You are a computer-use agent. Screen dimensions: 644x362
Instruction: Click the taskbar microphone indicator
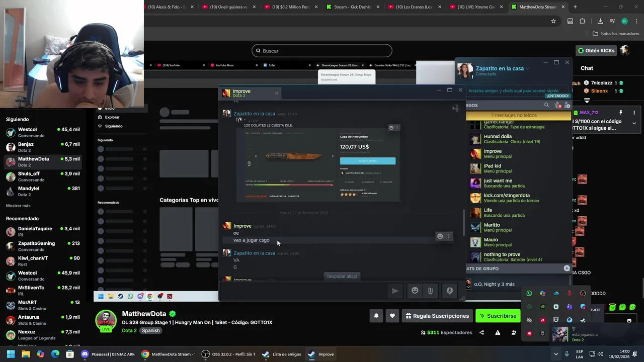(567, 354)
